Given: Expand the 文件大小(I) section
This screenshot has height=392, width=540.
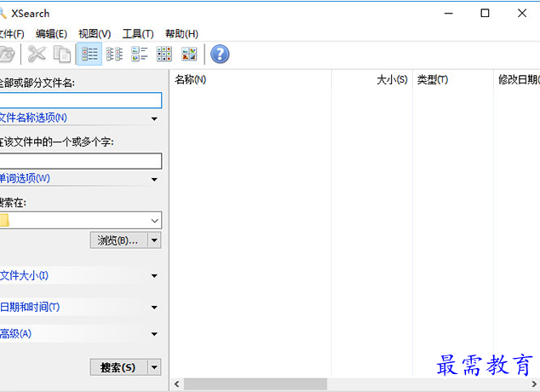Looking at the screenshot, I should coord(80,275).
